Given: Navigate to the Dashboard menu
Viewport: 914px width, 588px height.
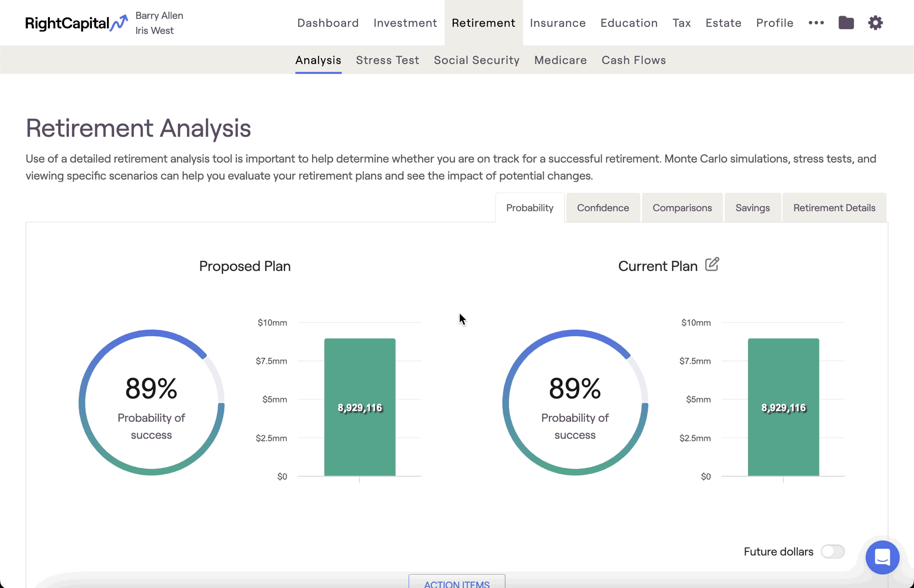Looking at the screenshot, I should [328, 23].
